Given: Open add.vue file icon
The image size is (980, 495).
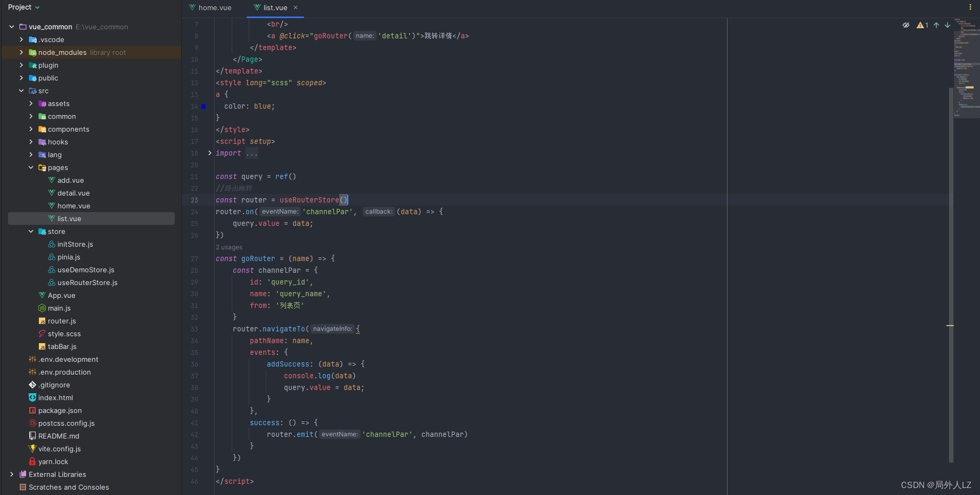Looking at the screenshot, I should click(x=52, y=180).
